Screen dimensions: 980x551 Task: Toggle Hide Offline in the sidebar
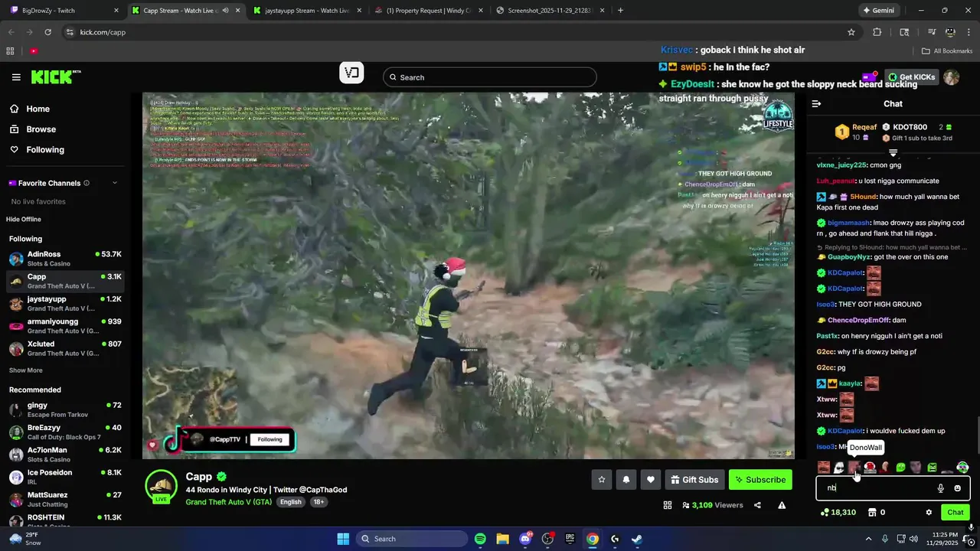tap(24, 220)
